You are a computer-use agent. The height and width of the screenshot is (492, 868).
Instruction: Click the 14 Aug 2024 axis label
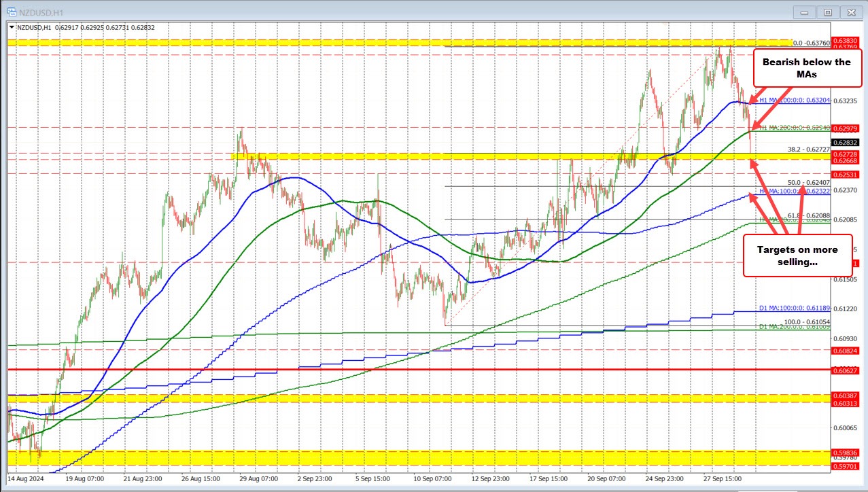pos(27,478)
